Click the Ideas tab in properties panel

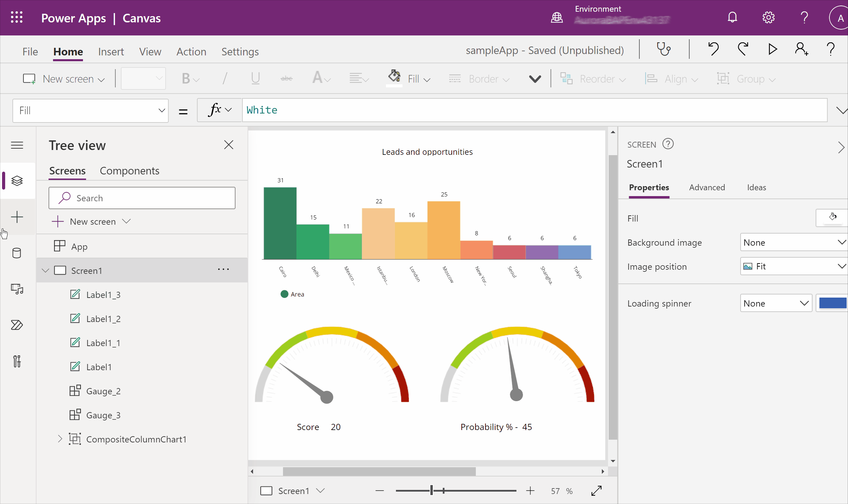pos(756,187)
